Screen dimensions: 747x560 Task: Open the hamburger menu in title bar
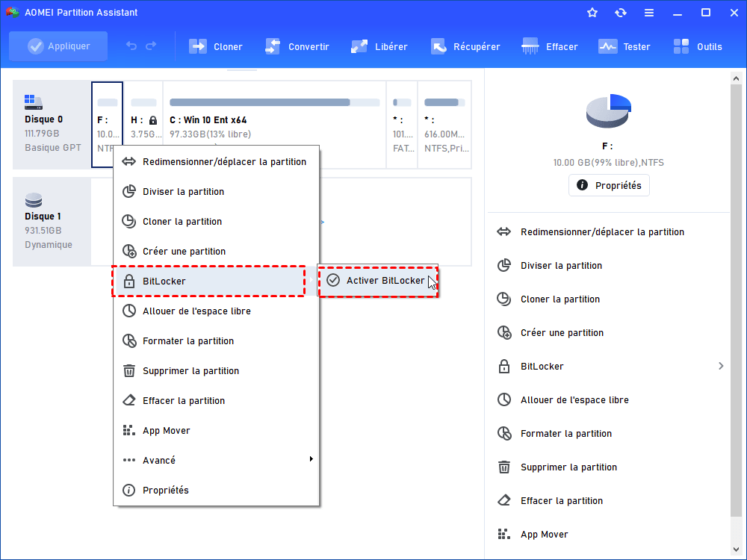[649, 13]
